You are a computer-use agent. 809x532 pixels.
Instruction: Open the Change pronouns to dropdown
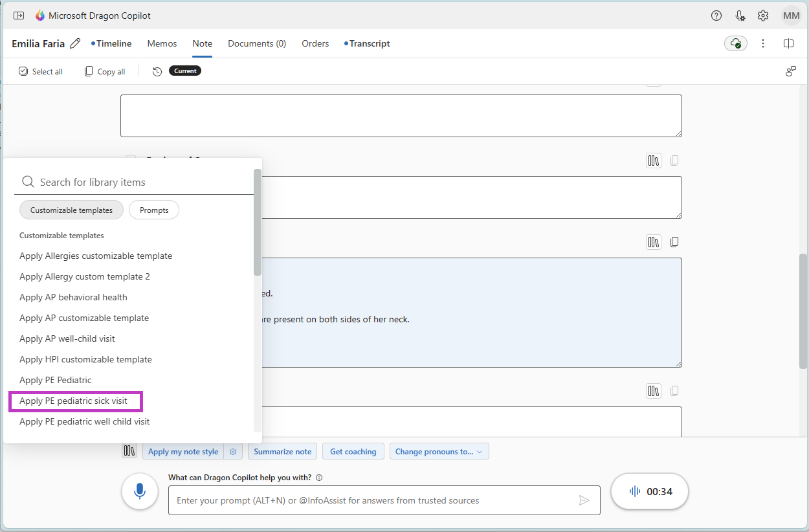pos(439,451)
